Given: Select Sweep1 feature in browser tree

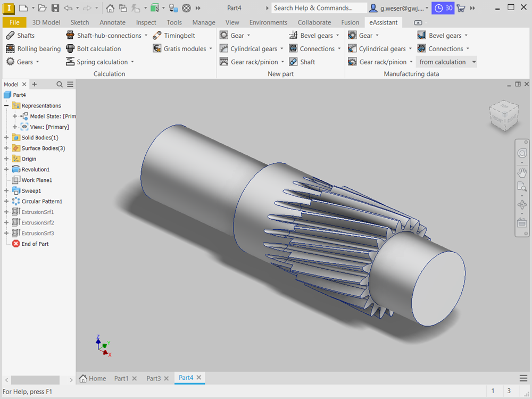Looking at the screenshot, I should (31, 191).
